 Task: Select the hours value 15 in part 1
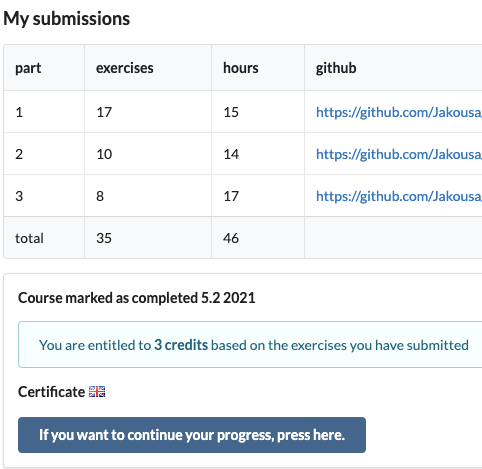[231, 112]
